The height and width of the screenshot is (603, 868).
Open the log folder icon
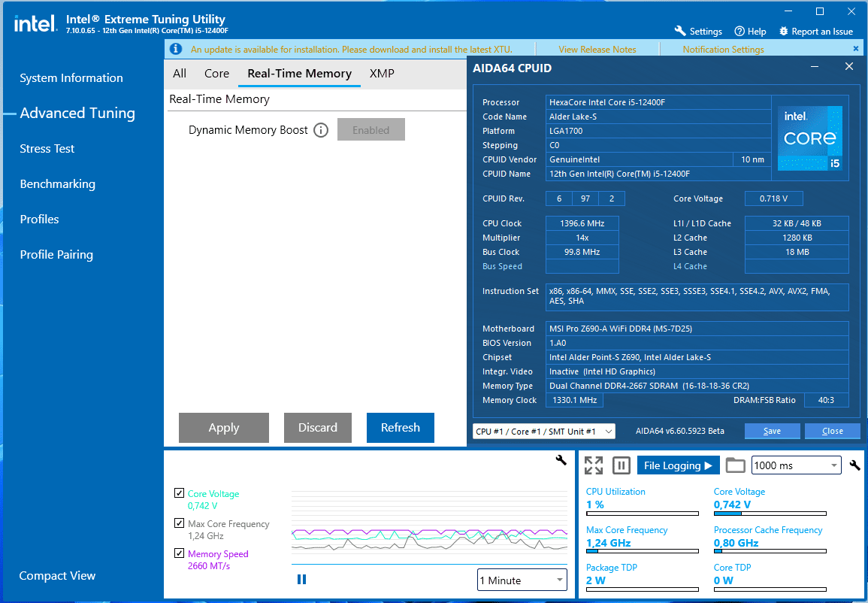point(735,465)
